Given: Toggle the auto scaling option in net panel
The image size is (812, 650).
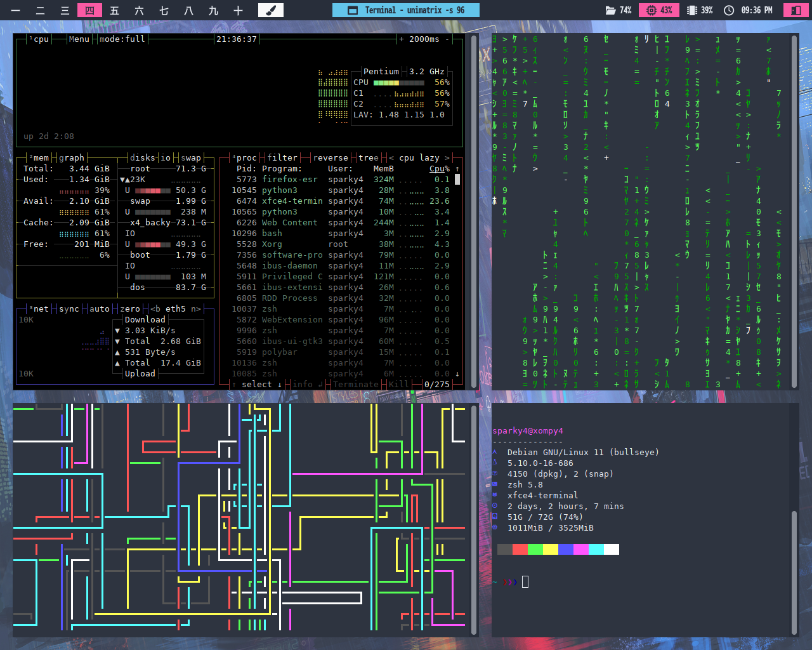Looking at the screenshot, I should 100,309.
